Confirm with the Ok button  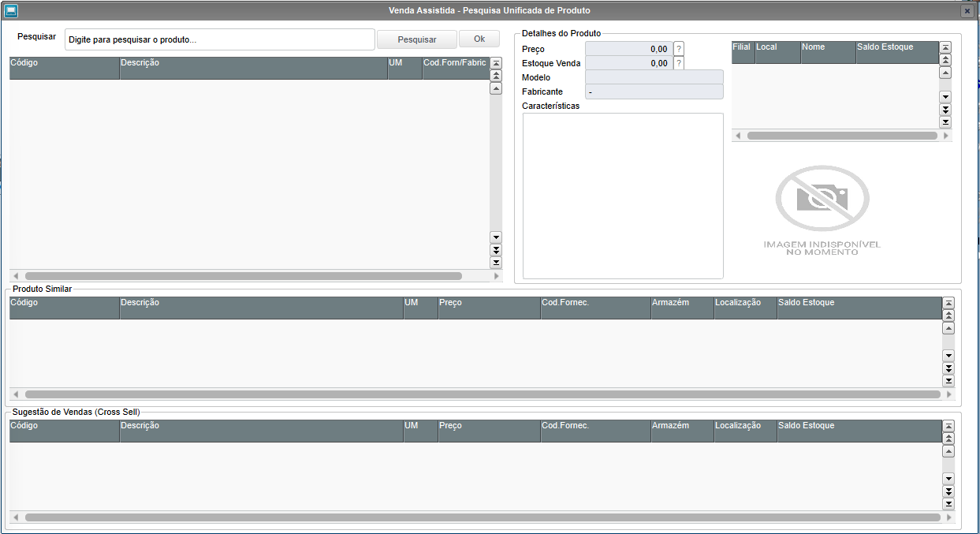pos(479,39)
